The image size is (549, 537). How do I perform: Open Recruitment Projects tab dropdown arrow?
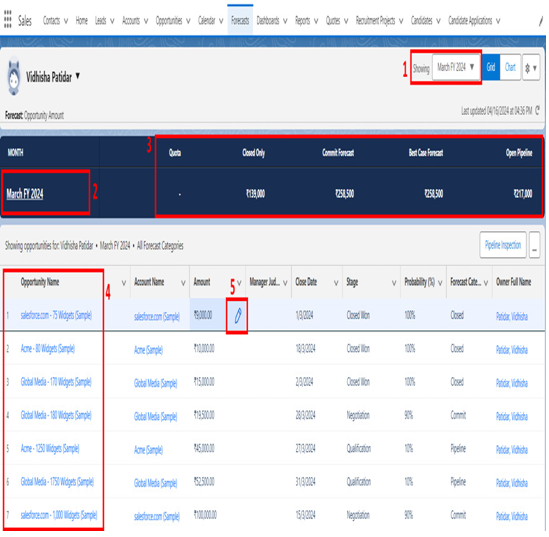point(401,21)
